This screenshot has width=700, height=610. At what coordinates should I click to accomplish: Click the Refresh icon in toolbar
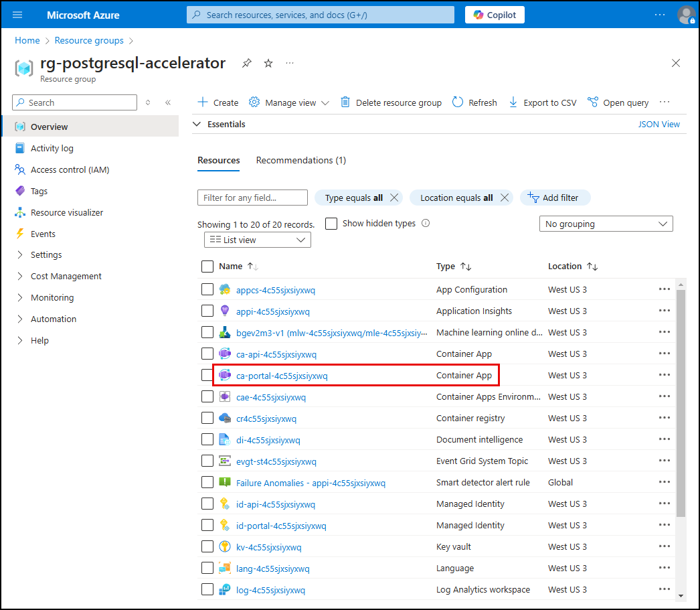pyautogui.click(x=458, y=102)
